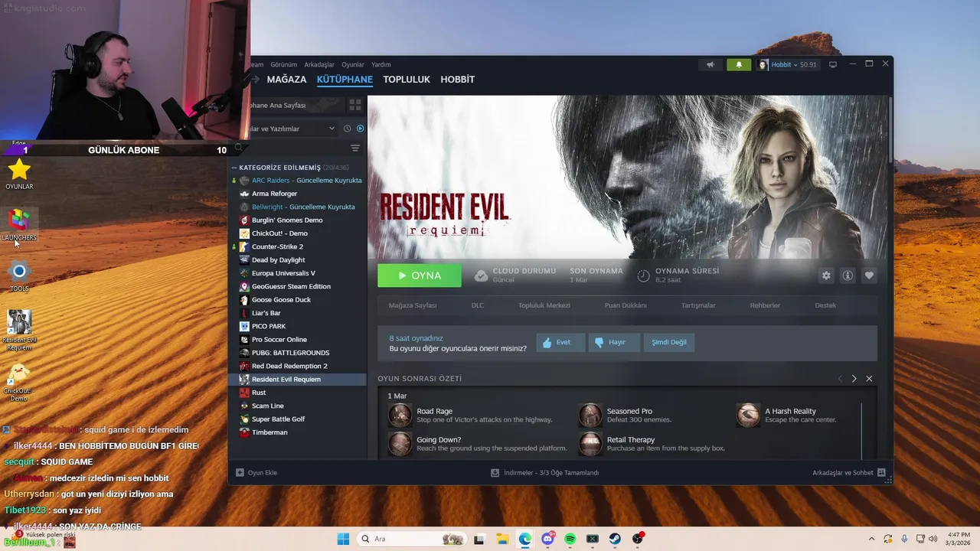
Task: Open Topluluk Merkezi link
Action: coord(544,305)
